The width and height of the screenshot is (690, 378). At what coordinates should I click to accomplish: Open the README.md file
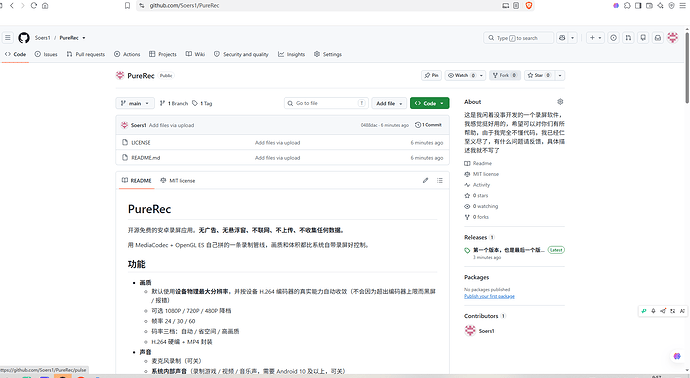(x=146, y=158)
